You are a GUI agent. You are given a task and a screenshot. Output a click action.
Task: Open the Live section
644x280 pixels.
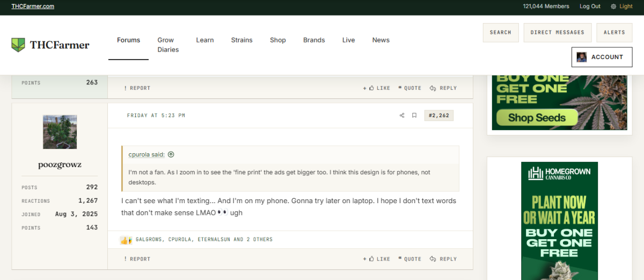(x=349, y=40)
